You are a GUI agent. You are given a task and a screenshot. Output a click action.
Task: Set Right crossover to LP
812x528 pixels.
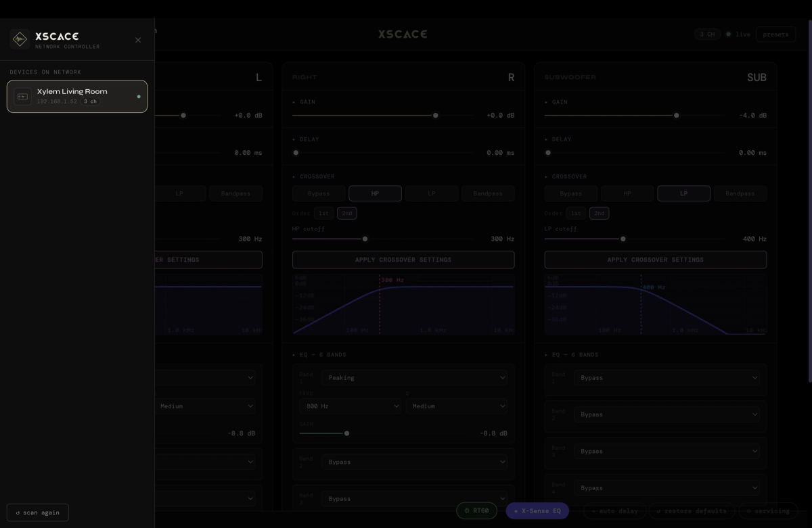coord(432,193)
